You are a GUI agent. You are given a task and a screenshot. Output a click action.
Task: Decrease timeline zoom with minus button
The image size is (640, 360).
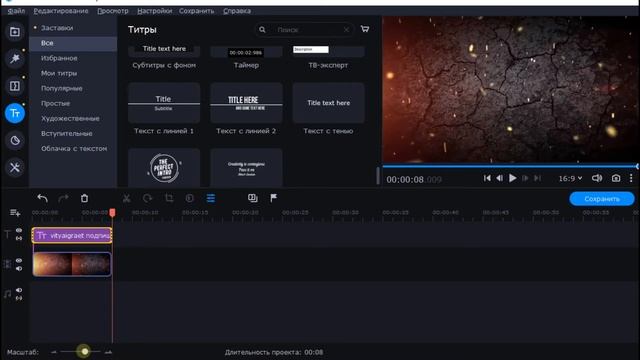tap(54, 352)
